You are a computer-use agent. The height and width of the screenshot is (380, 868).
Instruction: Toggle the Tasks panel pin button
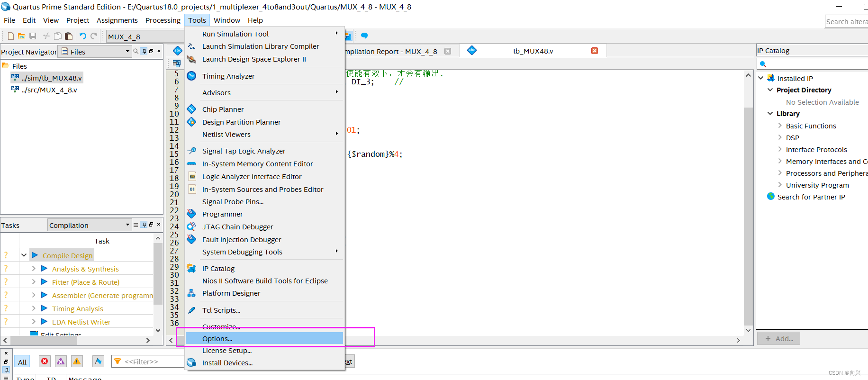[x=144, y=225]
